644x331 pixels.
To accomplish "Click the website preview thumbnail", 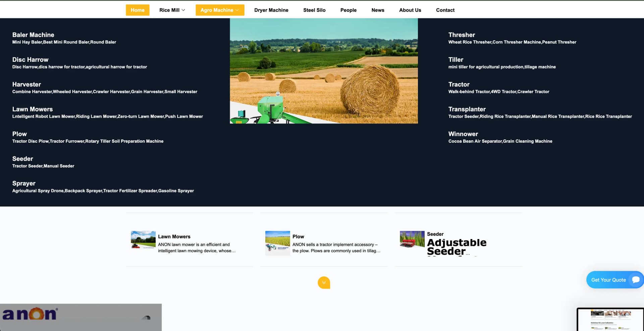I will click(610, 320).
